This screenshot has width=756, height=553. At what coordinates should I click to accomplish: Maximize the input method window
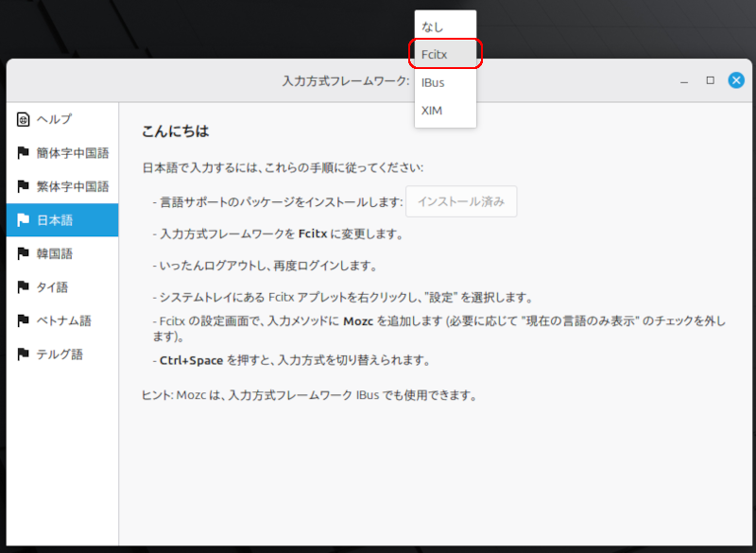[710, 81]
